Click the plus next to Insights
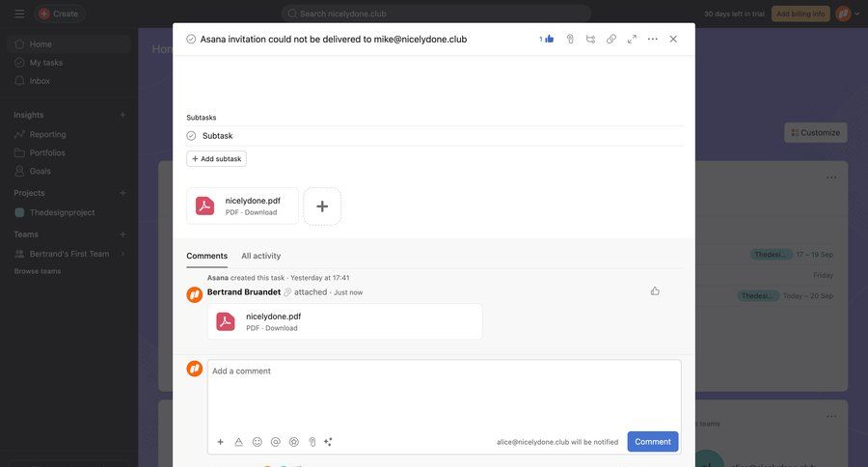 [122, 115]
